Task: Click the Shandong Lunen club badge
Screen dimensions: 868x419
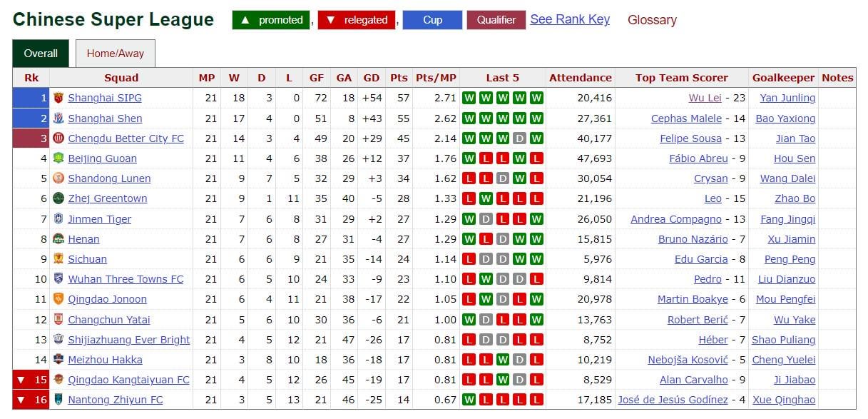Action: 60,178
